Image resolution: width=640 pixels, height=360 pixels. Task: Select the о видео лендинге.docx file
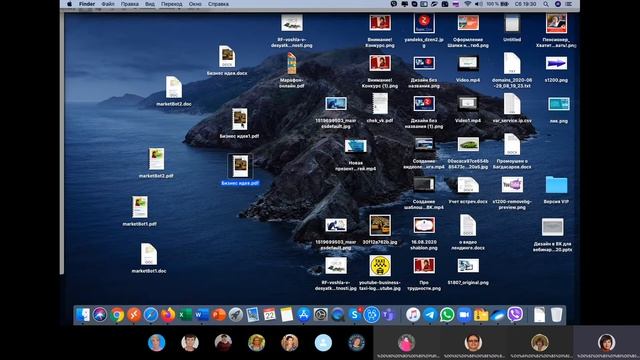pyautogui.click(x=468, y=233)
